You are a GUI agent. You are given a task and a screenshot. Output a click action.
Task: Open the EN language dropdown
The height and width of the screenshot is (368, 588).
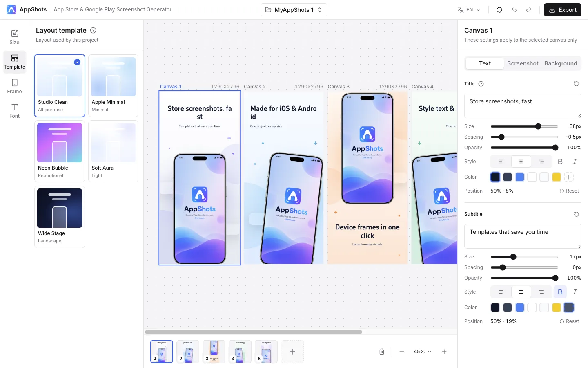pyautogui.click(x=469, y=10)
